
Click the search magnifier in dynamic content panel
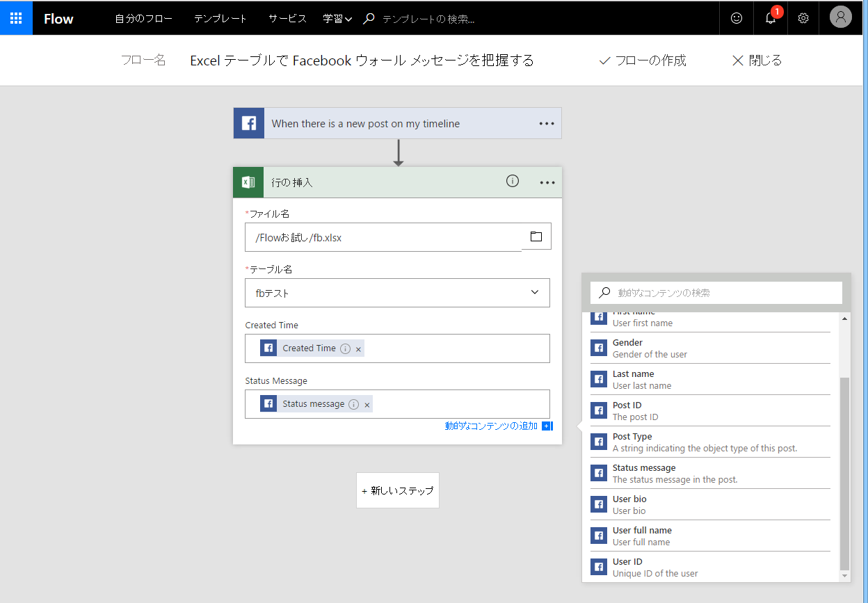[x=602, y=293]
